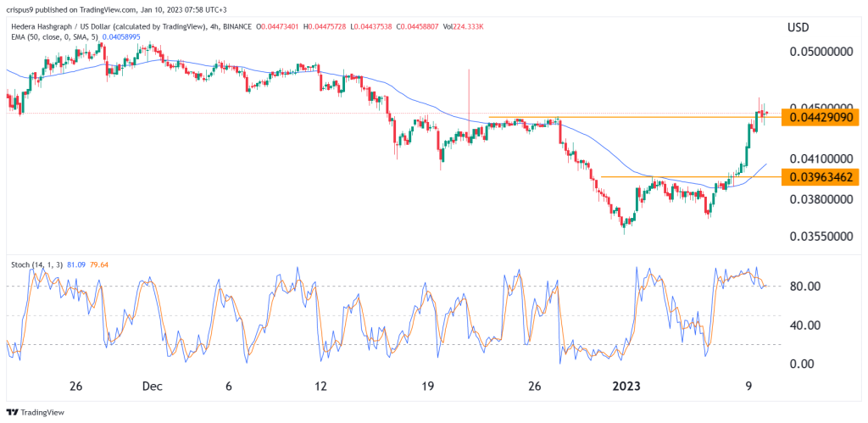Image resolution: width=868 pixels, height=423 pixels.
Task: Click the 0.03963462 orange price label
Action: pyautogui.click(x=821, y=177)
